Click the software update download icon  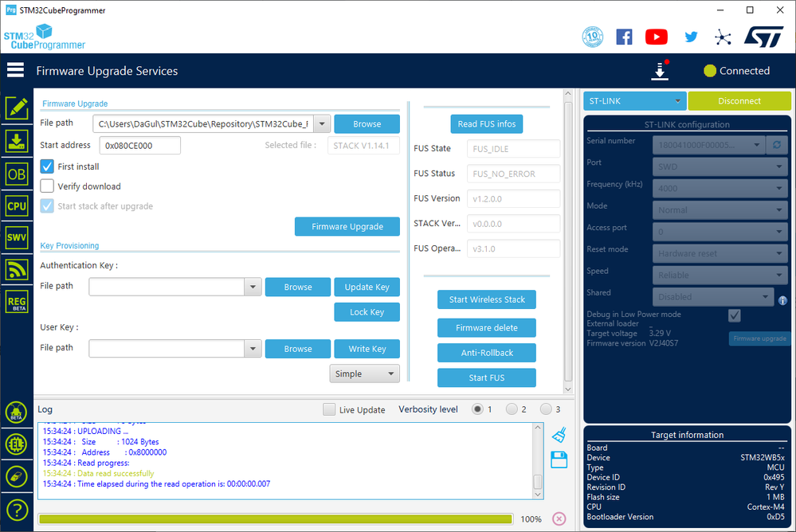(x=660, y=71)
